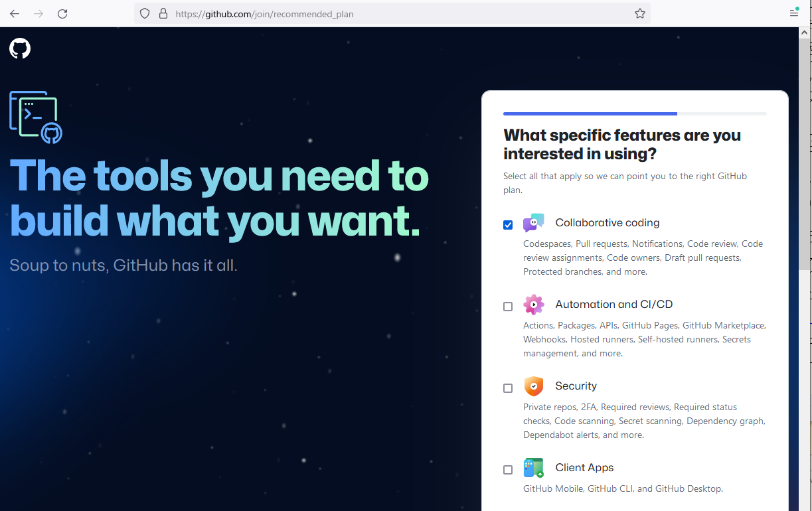Click the GitHub Octocat logo

(x=20, y=48)
